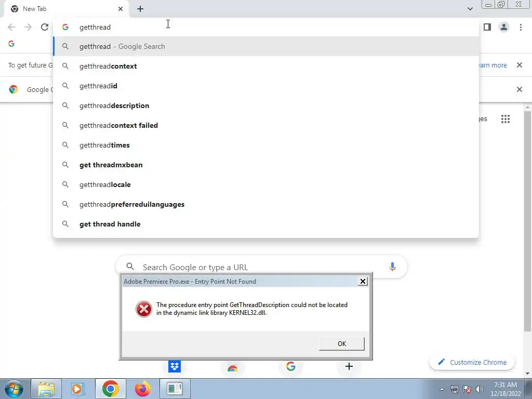Select 'get threadmxbean' suggestion
The height and width of the screenshot is (399, 532).
tap(266, 165)
